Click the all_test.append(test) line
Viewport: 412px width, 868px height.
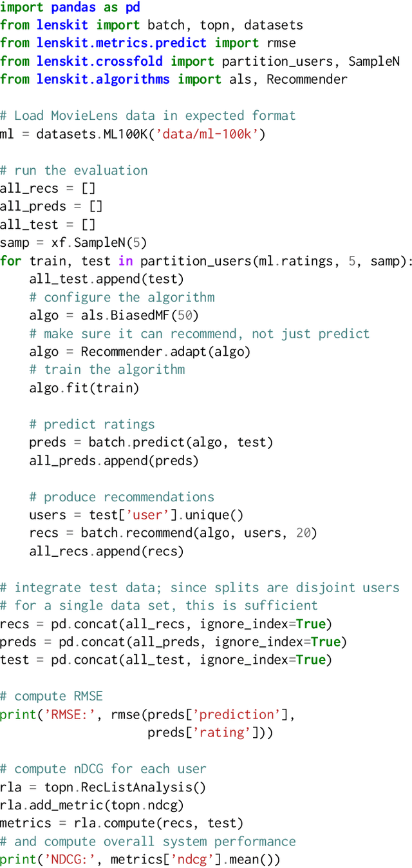(x=106, y=279)
